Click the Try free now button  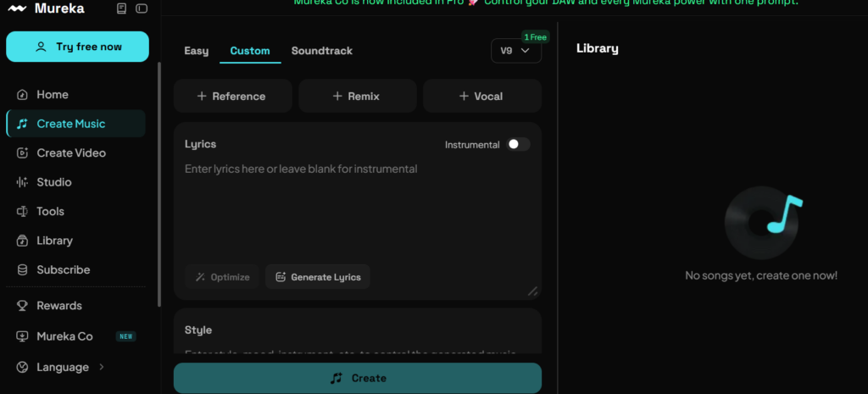point(77,47)
